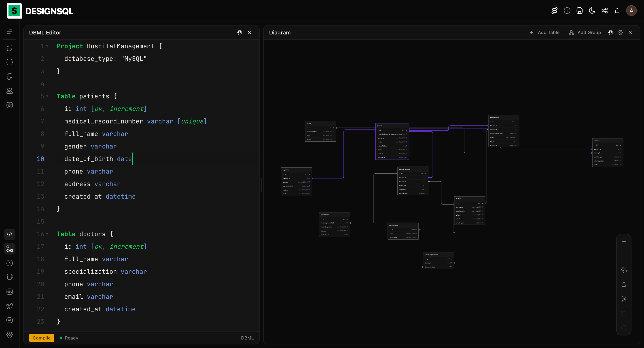Close the Diagram panel
Image resolution: width=644 pixels, height=348 pixels.
point(630,32)
